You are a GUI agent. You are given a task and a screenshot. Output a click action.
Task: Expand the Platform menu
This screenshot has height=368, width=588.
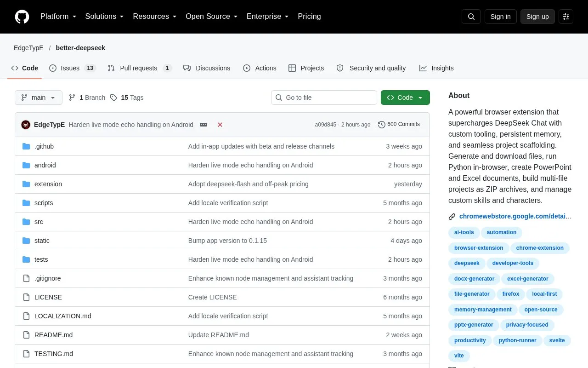pyautogui.click(x=58, y=17)
